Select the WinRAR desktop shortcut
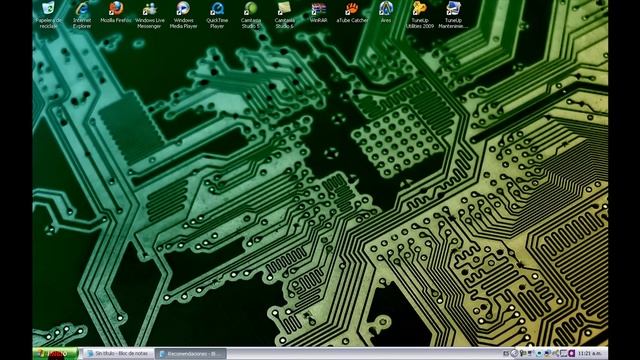The height and width of the screenshot is (360, 640). click(318, 12)
